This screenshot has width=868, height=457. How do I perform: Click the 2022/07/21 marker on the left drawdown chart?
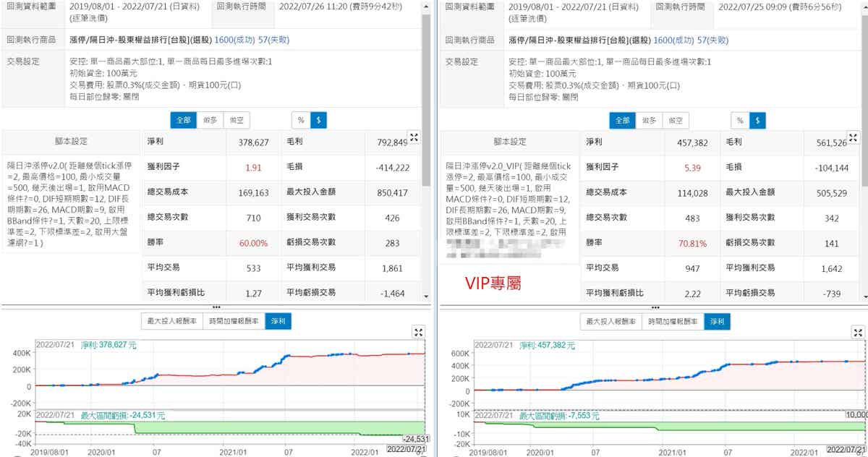coord(407,449)
